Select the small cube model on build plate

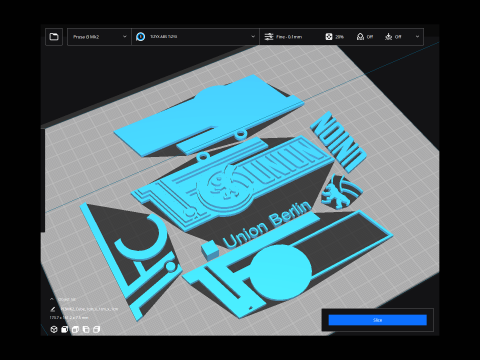coord(210,251)
